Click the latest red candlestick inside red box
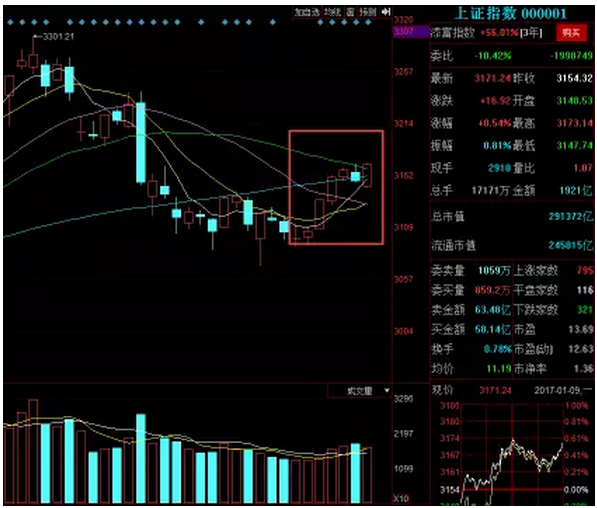This screenshot has height=508, width=597. (367, 175)
